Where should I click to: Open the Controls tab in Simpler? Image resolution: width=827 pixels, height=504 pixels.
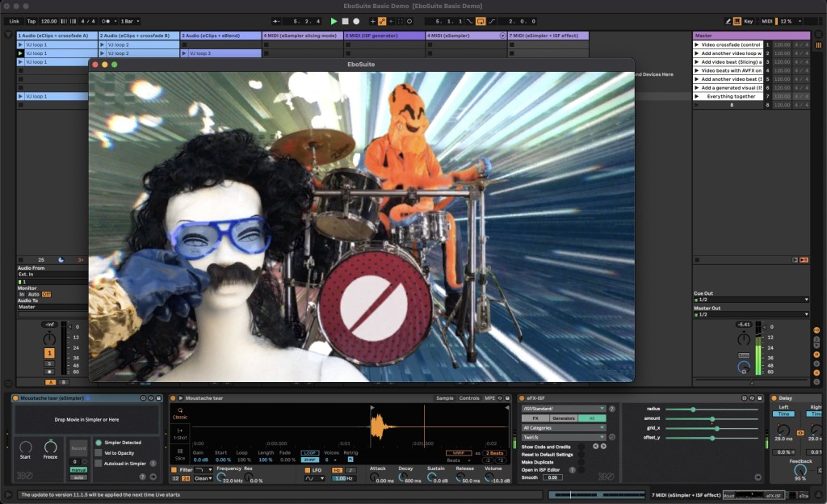469,398
